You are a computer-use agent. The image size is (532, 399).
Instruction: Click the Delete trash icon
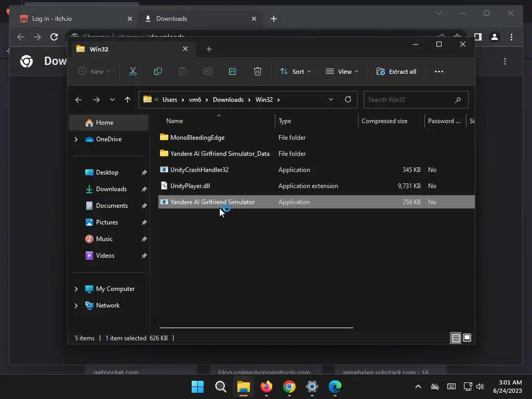coord(258,71)
